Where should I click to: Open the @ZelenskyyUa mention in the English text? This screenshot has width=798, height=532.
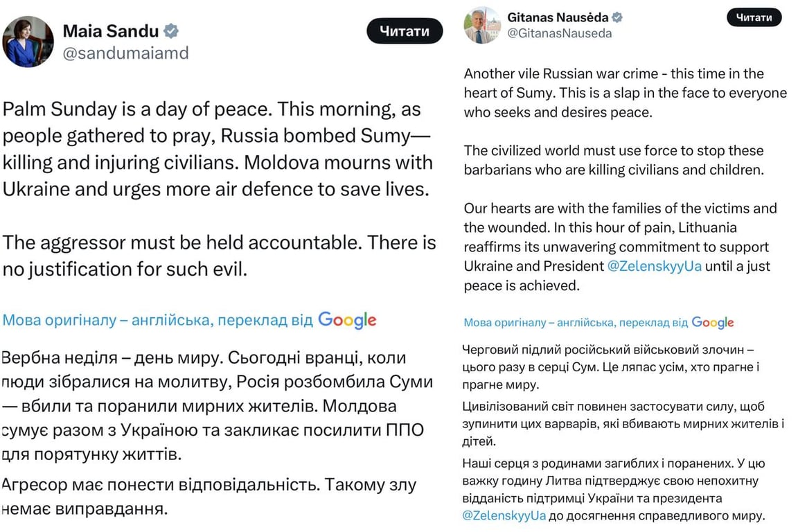[655, 266]
